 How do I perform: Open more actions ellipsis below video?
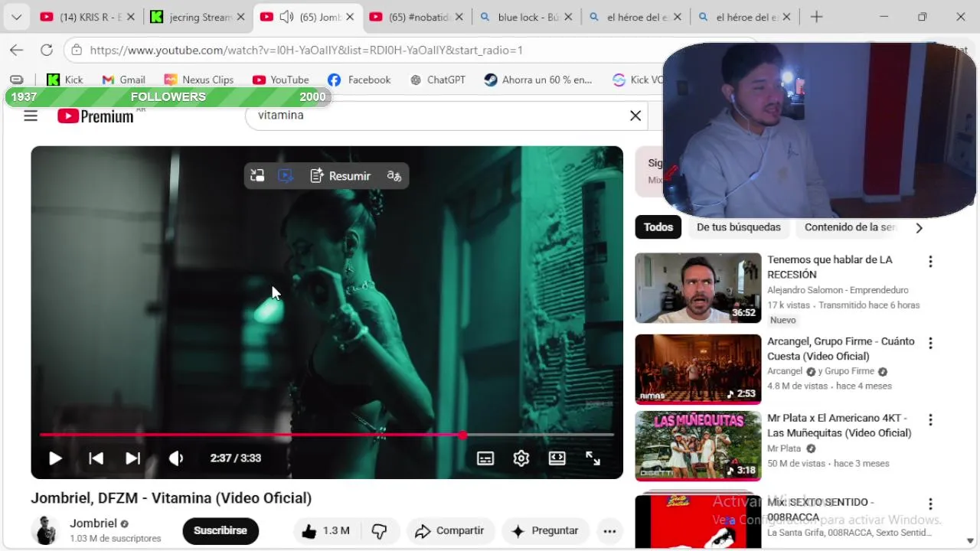coord(609,530)
